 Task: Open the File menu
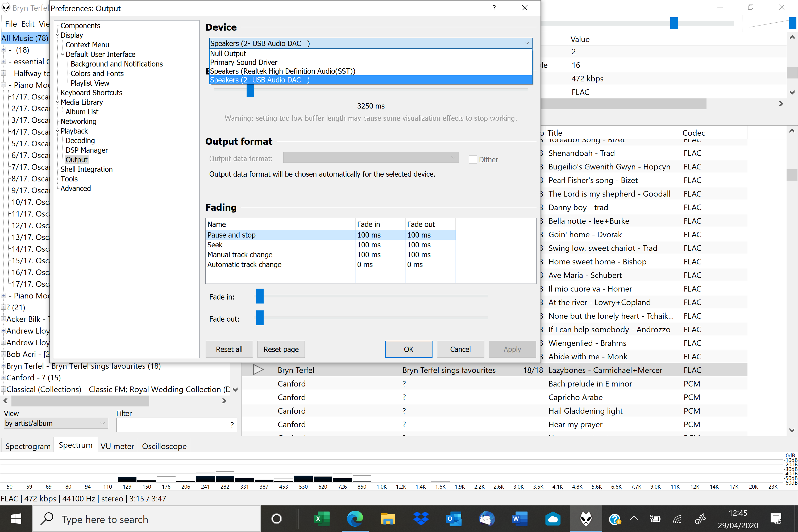(x=11, y=24)
